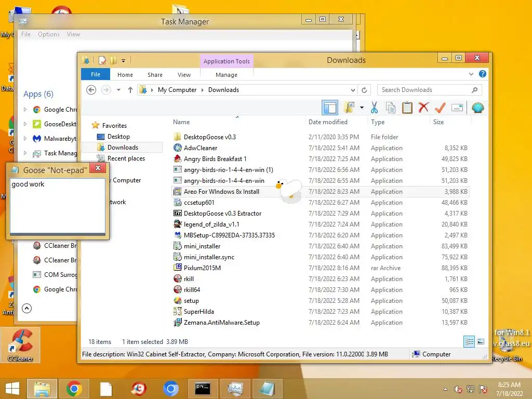Refresh the Downloads folder view
This screenshot has height=399, width=532.
[364, 90]
